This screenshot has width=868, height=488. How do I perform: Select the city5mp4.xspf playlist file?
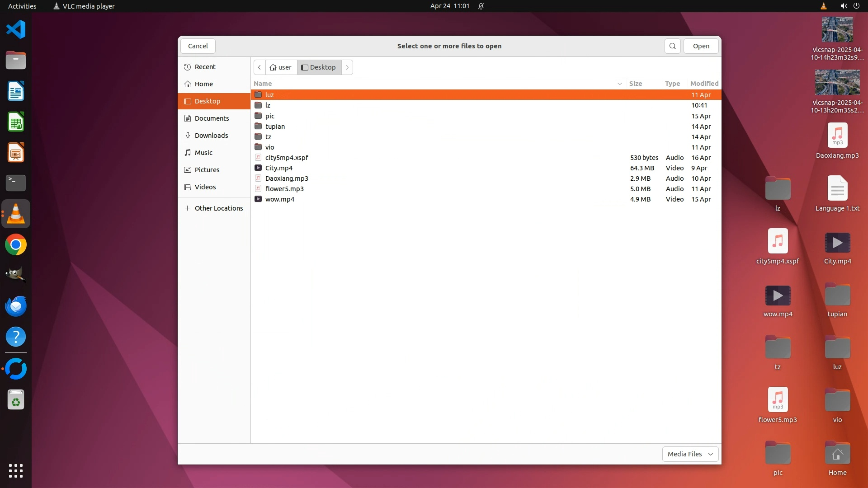click(x=287, y=158)
